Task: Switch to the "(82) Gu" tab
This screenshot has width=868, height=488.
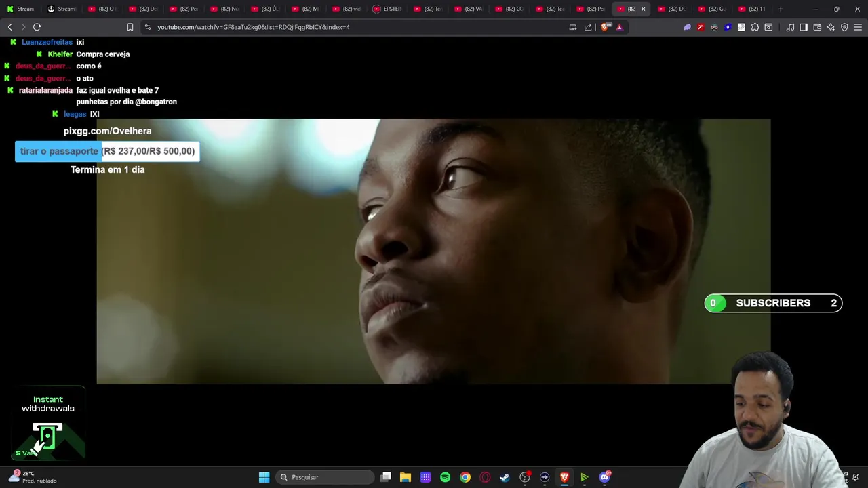Action: point(713,9)
